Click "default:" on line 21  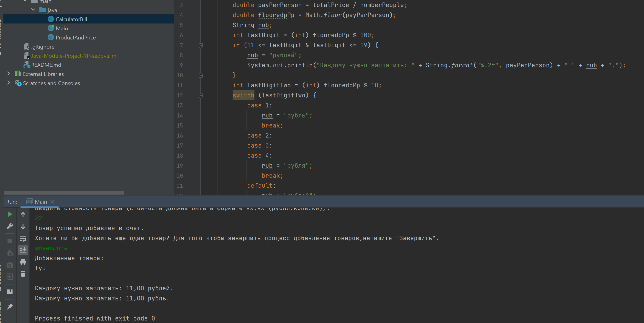pyautogui.click(x=261, y=185)
